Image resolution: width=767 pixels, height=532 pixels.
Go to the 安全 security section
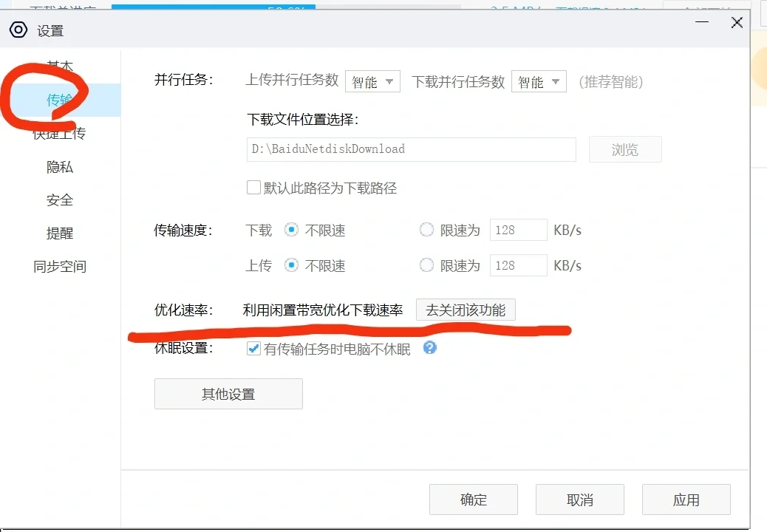59,199
